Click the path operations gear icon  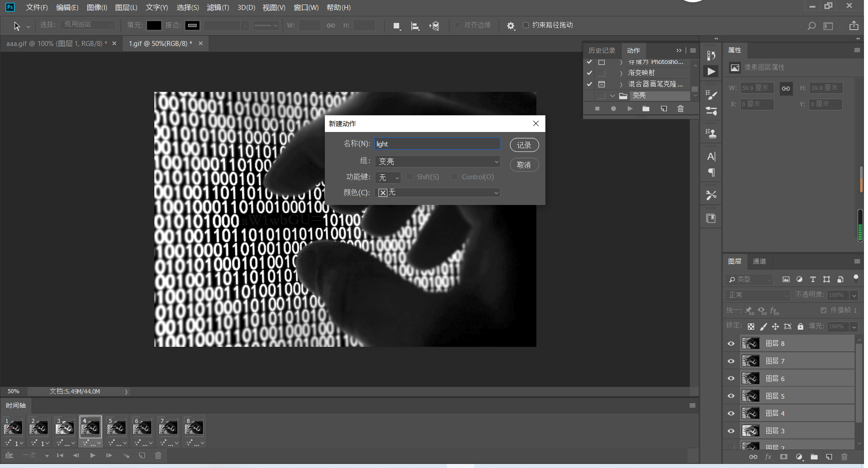(x=511, y=26)
